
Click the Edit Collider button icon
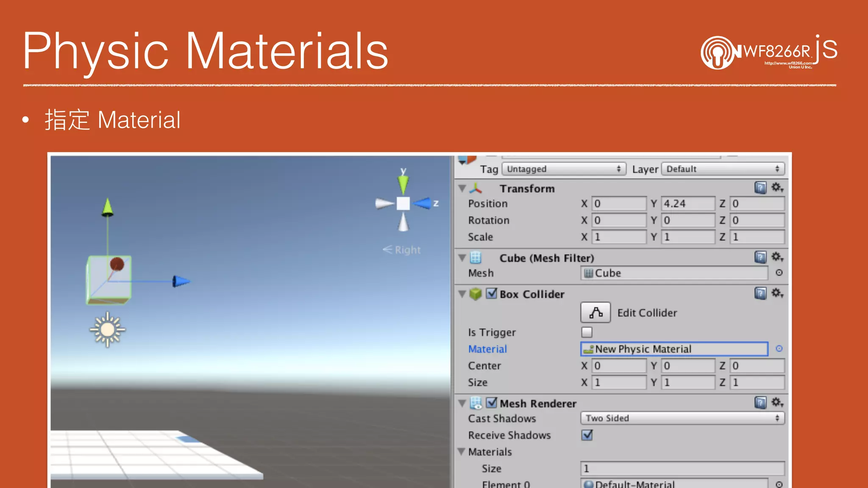tap(595, 313)
